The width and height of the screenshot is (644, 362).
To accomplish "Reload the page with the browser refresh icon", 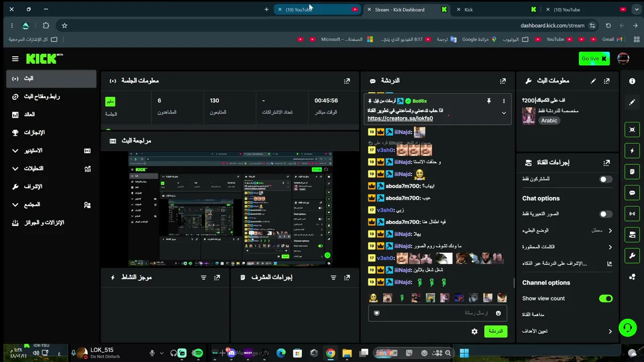I will [608, 26].
